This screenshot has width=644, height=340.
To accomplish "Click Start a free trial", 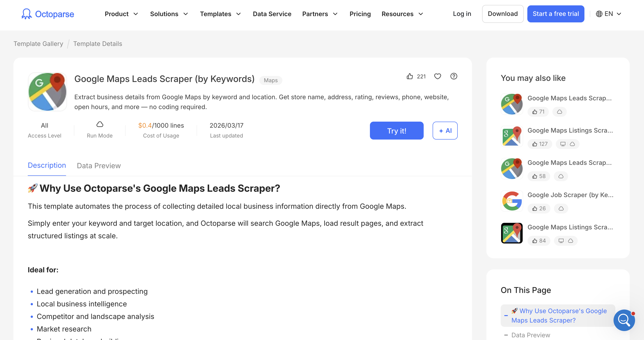I will tap(556, 14).
